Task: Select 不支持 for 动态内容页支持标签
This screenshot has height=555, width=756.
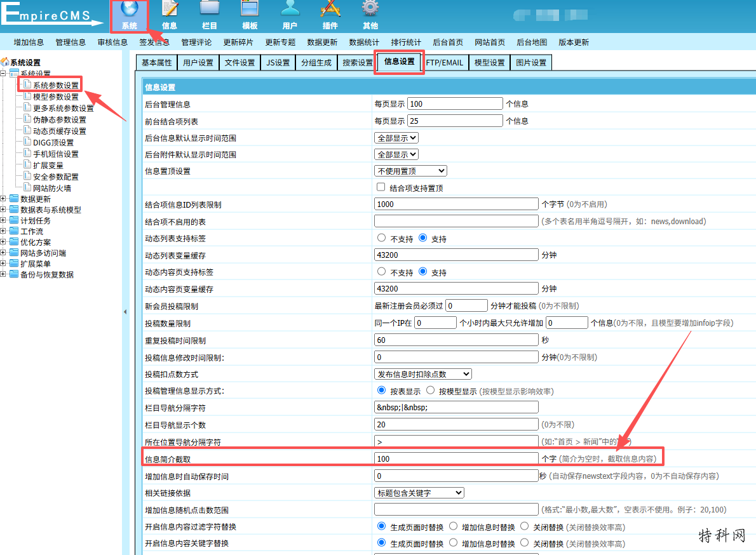Action: (x=381, y=271)
